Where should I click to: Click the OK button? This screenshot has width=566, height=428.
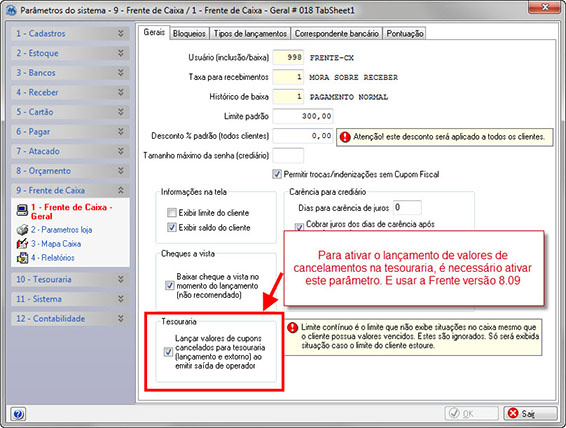click(471, 413)
